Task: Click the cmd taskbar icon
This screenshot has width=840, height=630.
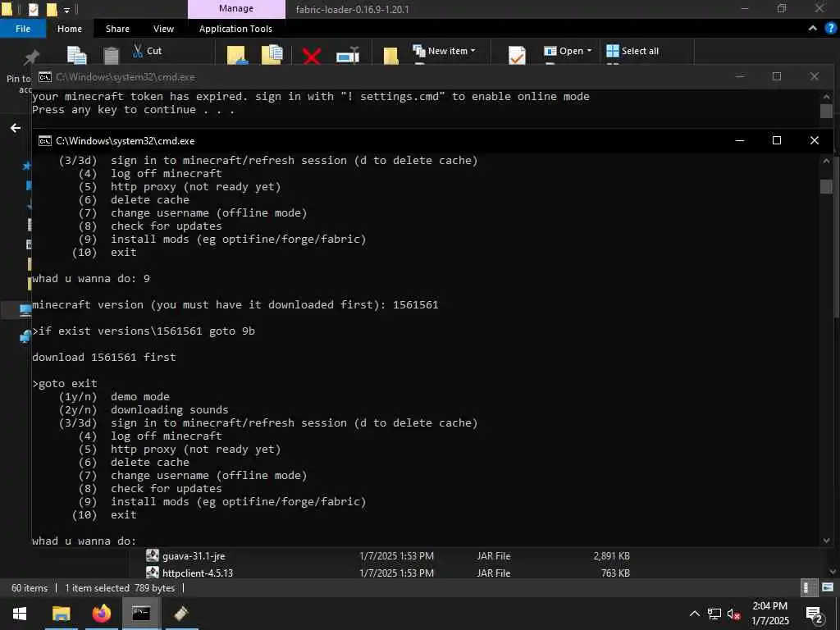Action: click(x=141, y=614)
